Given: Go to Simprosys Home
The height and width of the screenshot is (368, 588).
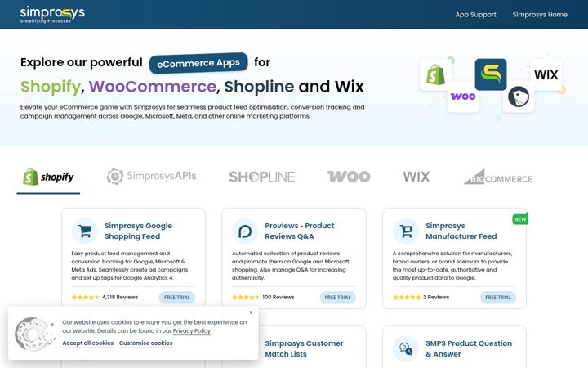Looking at the screenshot, I should point(540,15).
